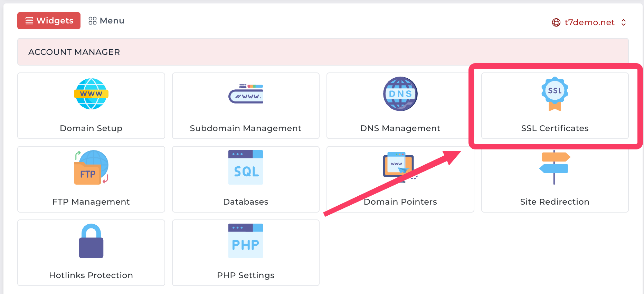This screenshot has height=294, width=644.
Task: Click the Domain Pointers monitor icon
Action: 399,166
